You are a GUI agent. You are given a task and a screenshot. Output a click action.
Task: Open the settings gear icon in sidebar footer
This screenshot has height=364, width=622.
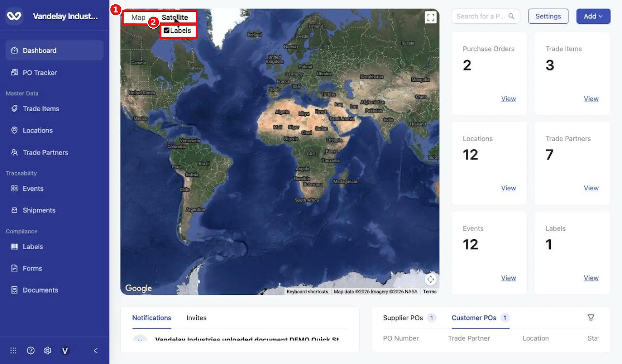[x=48, y=350]
